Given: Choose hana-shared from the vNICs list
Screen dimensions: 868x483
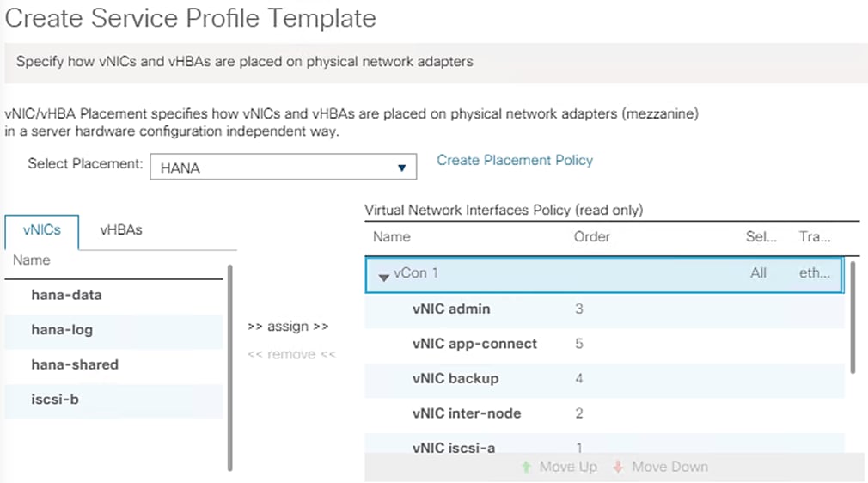Looking at the screenshot, I should [75, 364].
